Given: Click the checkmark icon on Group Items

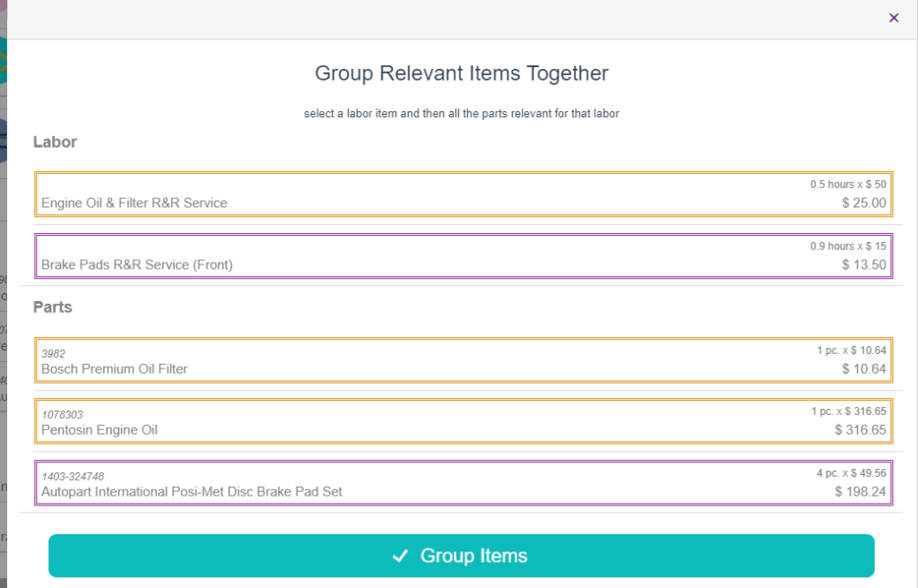Looking at the screenshot, I should (x=400, y=557).
